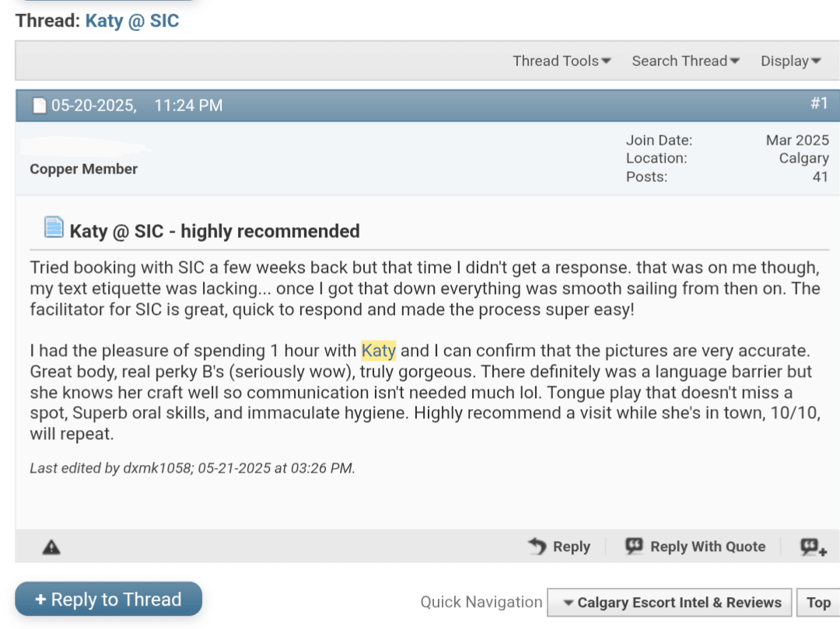
Task: Click the post date 05-20-2025 in header
Action: point(93,106)
